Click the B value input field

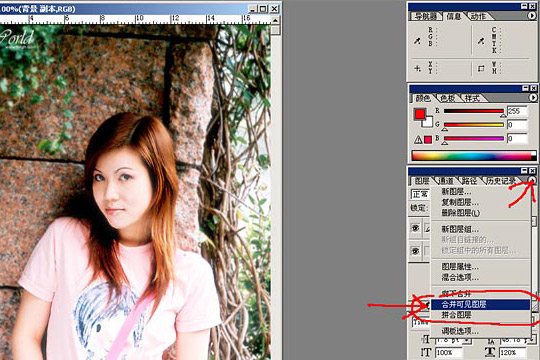click(x=517, y=138)
